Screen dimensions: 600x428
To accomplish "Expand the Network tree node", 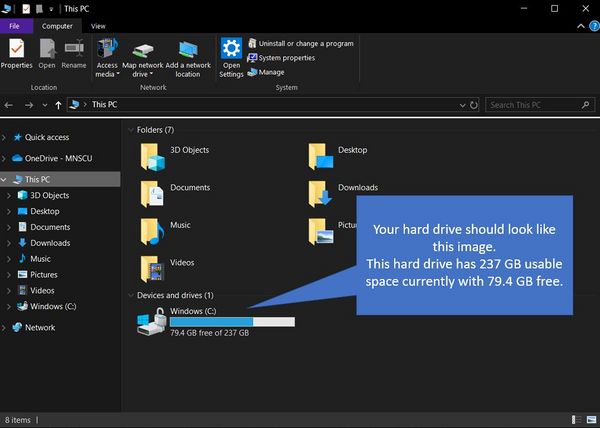I will (x=4, y=328).
